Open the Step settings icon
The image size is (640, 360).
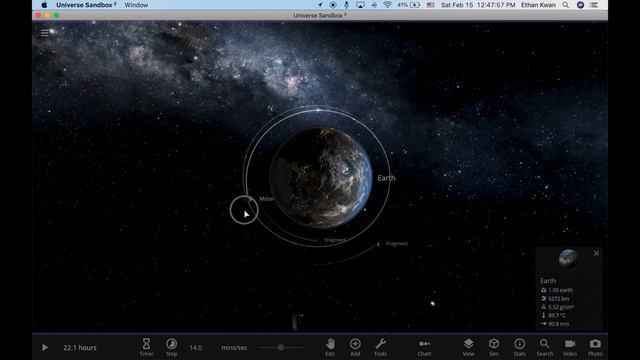pos(171,347)
